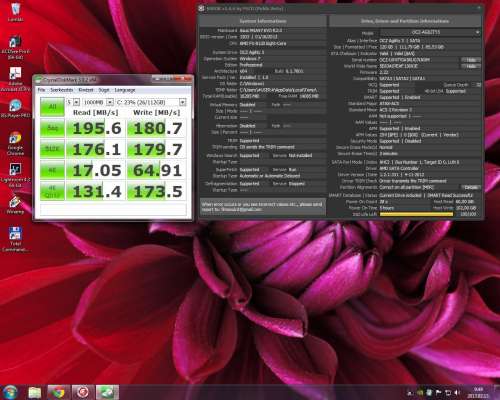The width and height of the screenshot is (500, 400).
Task: Click the Seq read value 195.6
Action: pos(96,128)
